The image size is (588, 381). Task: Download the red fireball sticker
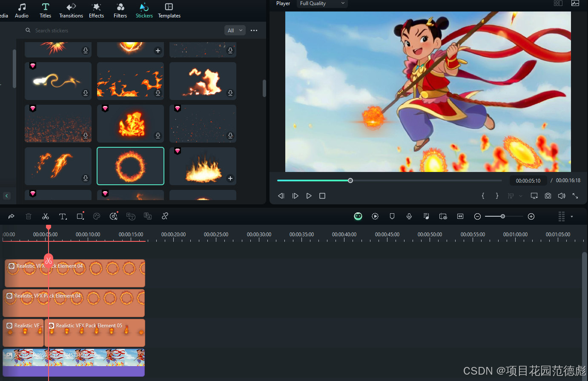158,135
